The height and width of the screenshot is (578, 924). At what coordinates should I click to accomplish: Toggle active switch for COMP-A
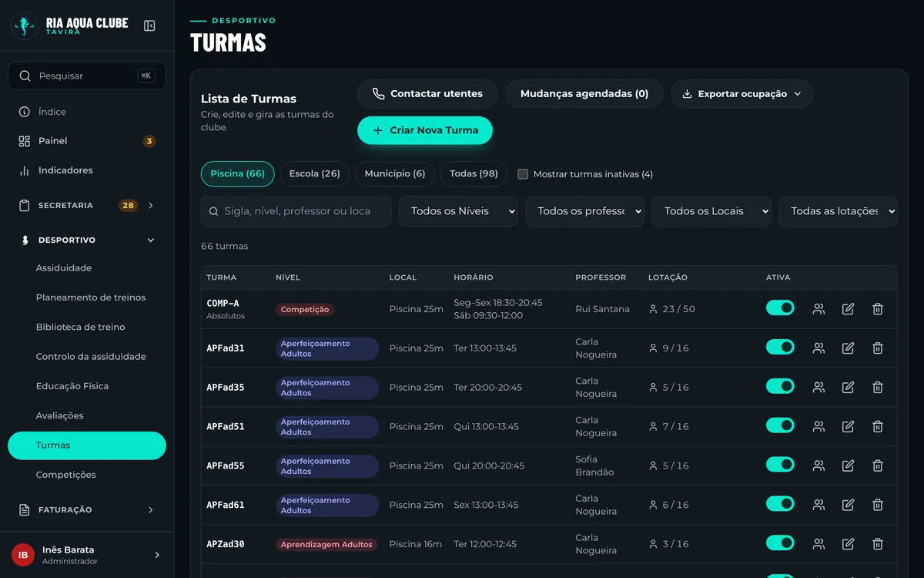[780, 308]
